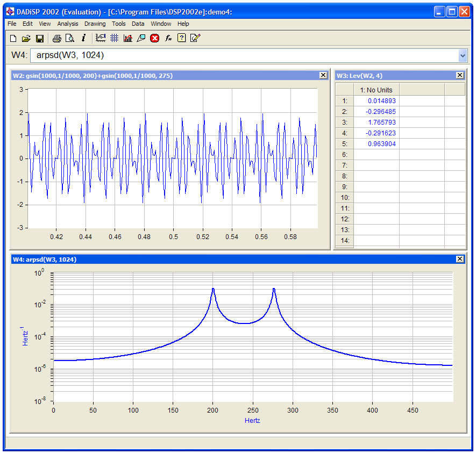This screenshot has height=454, width=476.
Task: Close the W2 gsin window
Action: [x=323, y=75]
